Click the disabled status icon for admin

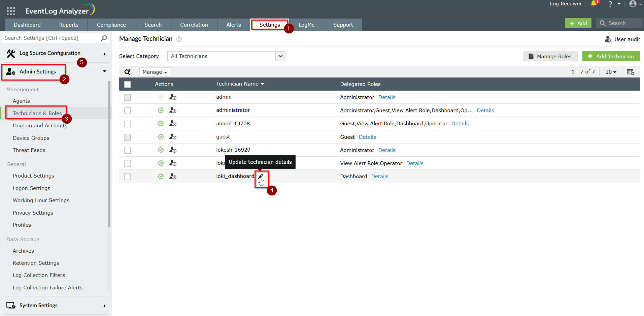coord(161,97)
